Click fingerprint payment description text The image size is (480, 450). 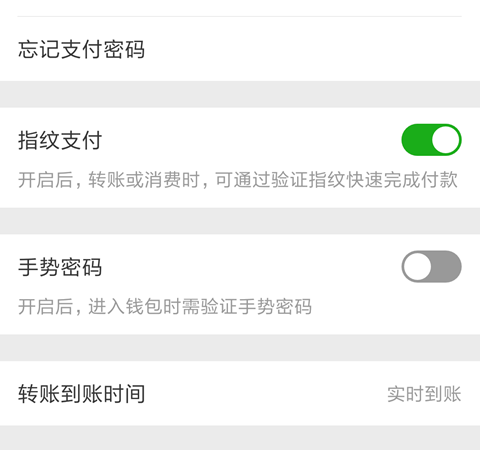[238, 180]
